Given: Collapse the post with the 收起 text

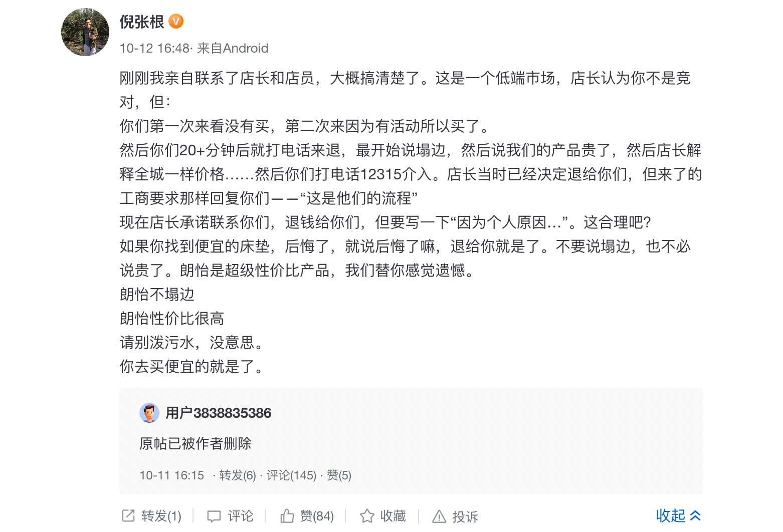Looking at the screenshot, I should [x=670, y=515].
